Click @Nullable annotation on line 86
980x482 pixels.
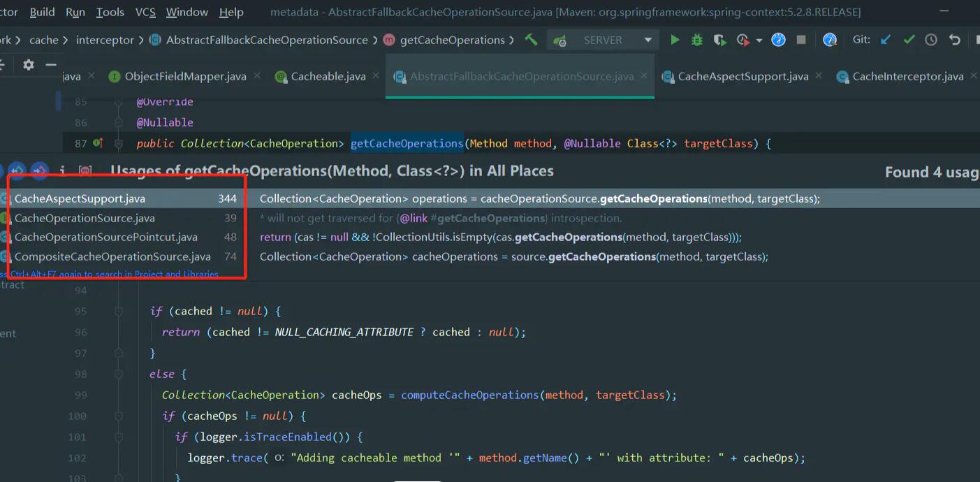pos(165,122)
